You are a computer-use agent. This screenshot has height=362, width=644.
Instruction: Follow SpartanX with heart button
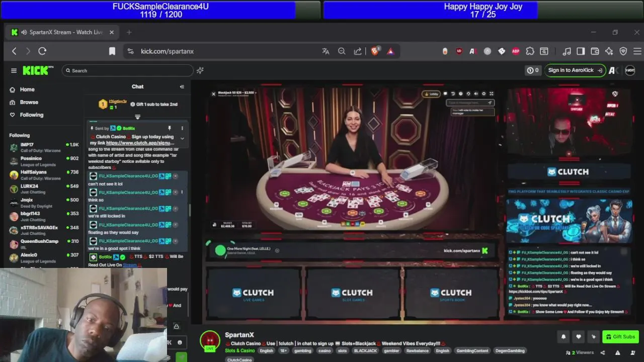point(579,337)
